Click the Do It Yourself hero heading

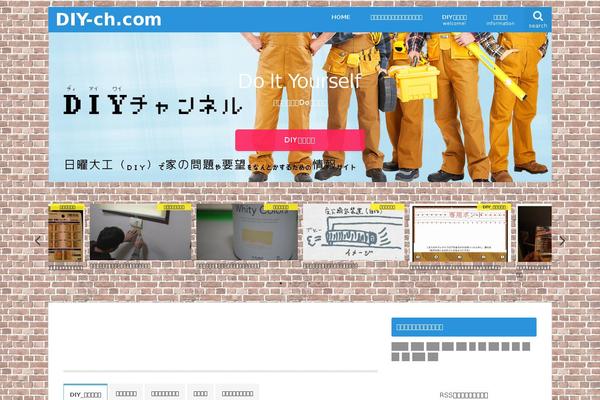[300, 81]
